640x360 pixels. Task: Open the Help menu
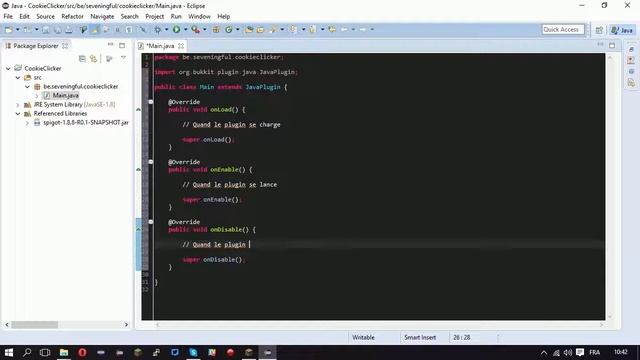point(223,16)
